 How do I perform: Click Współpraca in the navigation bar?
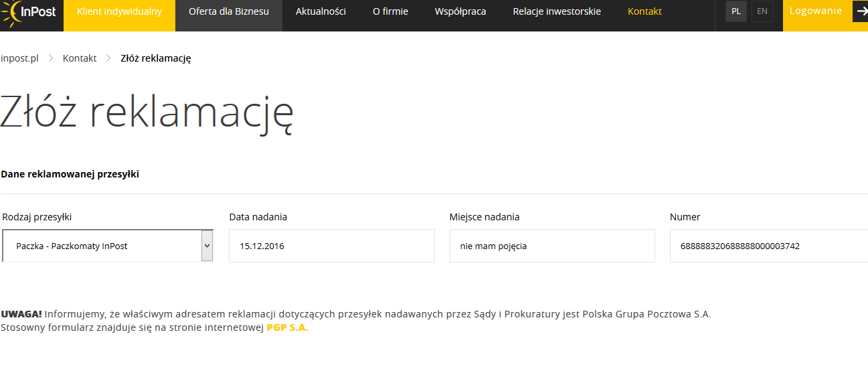[460, 12]
